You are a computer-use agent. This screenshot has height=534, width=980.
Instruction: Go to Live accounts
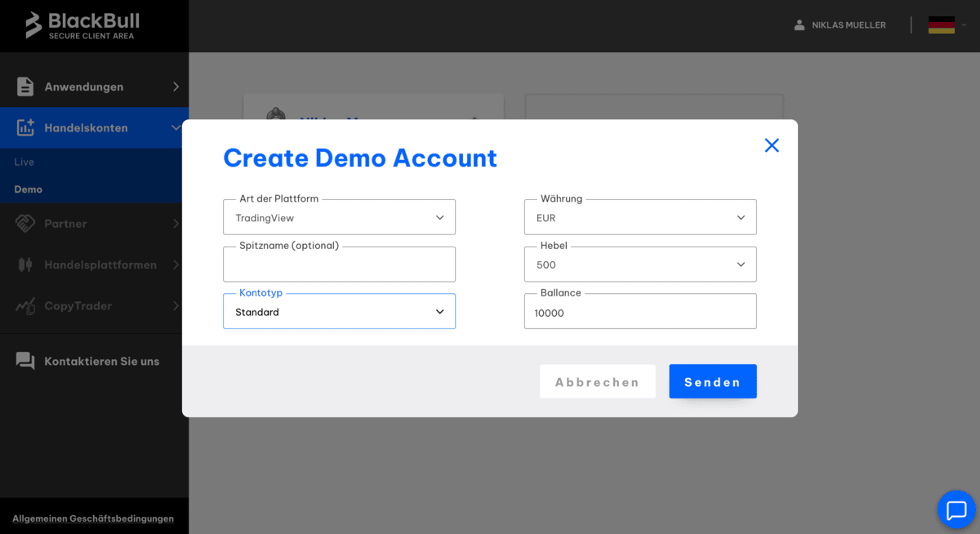click(x=24, y=162)
